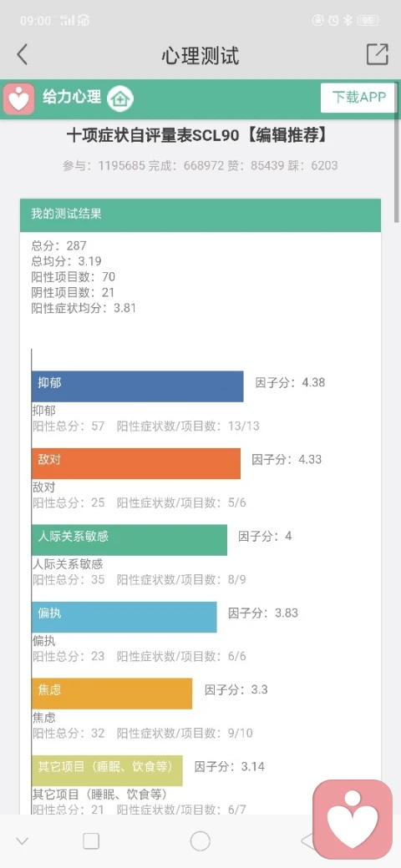Image resolution: width=401 pixels, height=868 pixels.
Task: Tap the navigation bar down chevron
Action: point(23,841)
